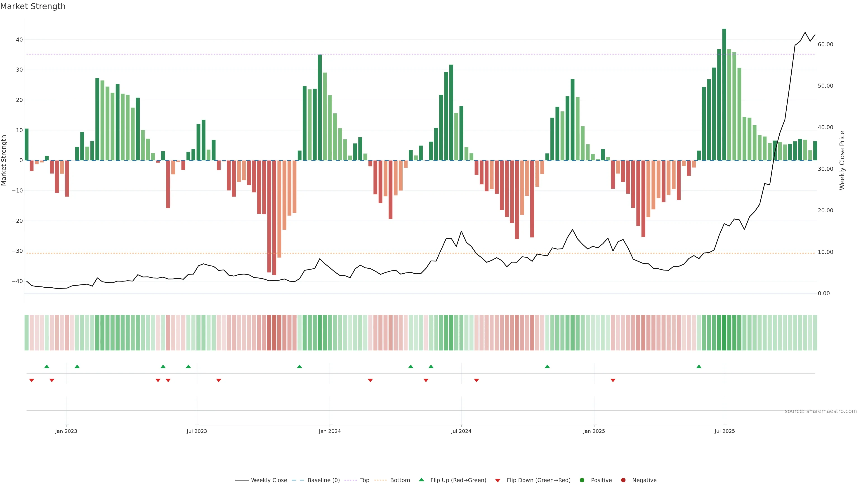This screenshot has width=868, height=488.
Task: Click Flip Up green triangle legend icon
Action: [421, 480]
